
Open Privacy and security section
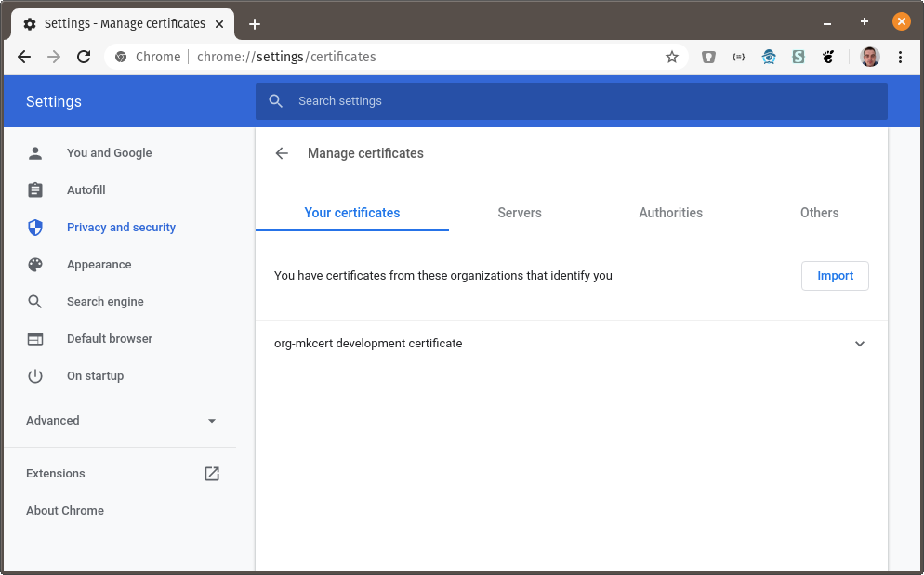(x=121, y=227)
